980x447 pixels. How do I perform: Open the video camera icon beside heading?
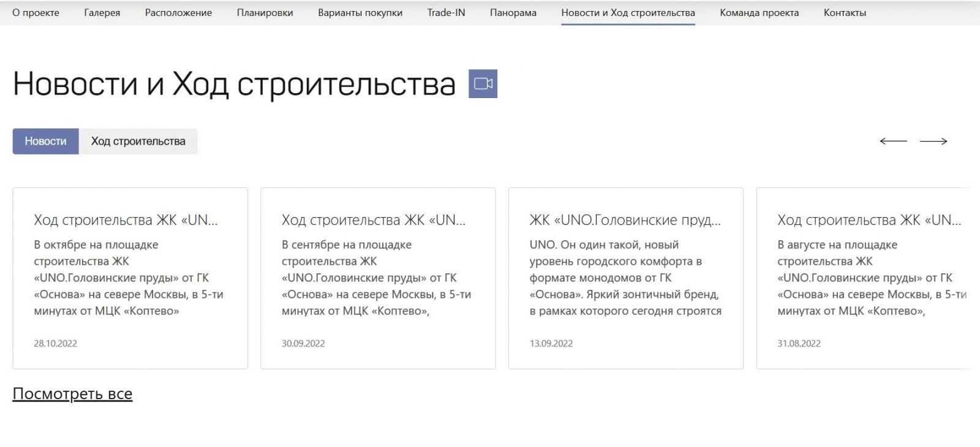[483, 83]
